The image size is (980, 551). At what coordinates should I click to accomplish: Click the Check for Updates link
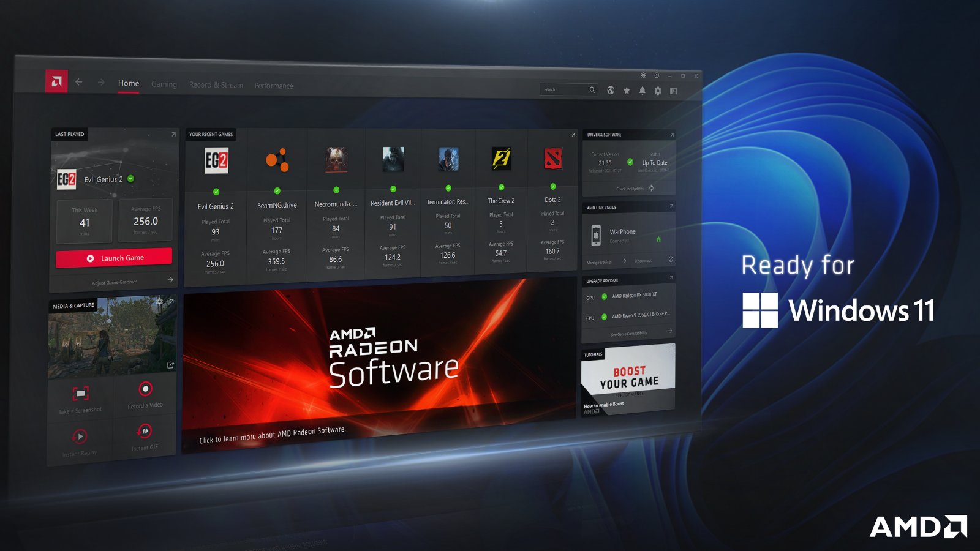pos(630,189)
